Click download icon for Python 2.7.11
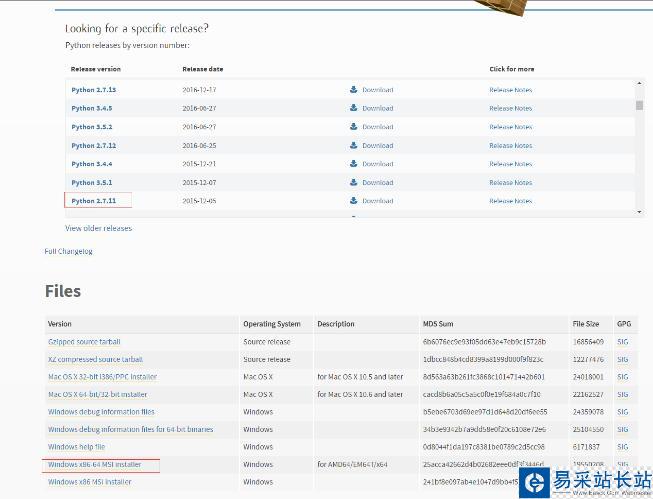 tap(354, 201)
